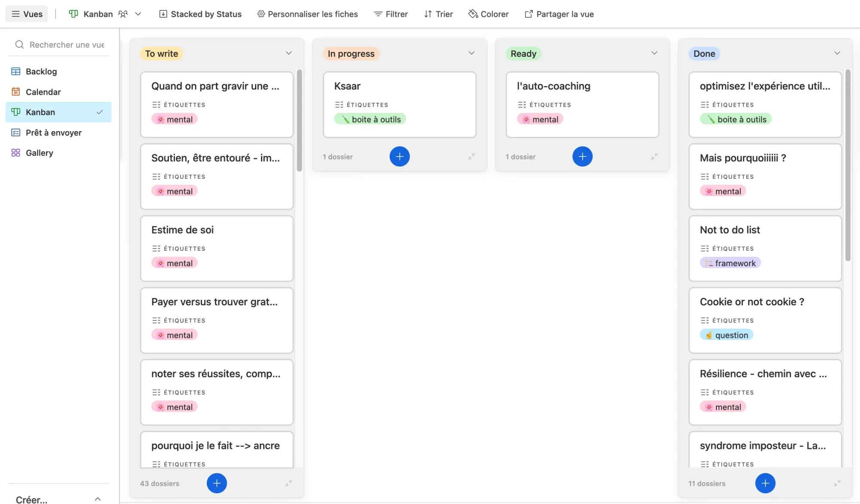Image resolution: width=860 pixels, height=504 pixels.
Task: Switch to the Calendar view
Action: click(x=43, y=92)
